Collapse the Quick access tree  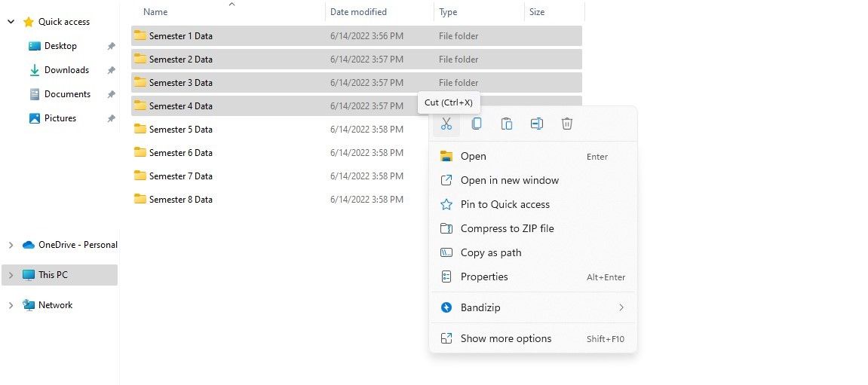(x=11, y=22)
